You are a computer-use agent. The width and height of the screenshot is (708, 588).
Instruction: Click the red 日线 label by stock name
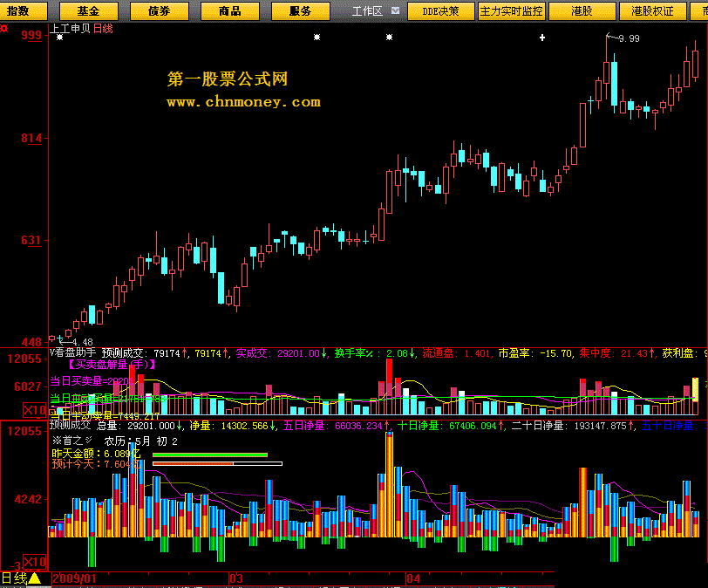[x=103, y=29]
